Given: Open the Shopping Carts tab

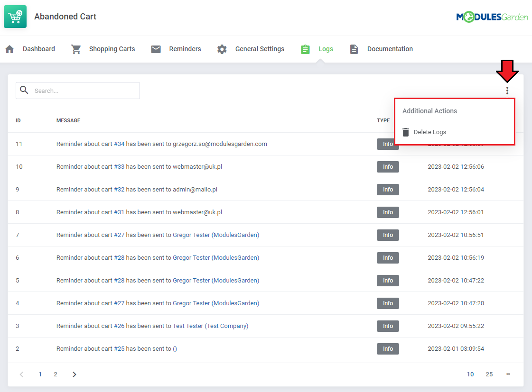Looking at the screenshot, I should click(x=112, y=49).
